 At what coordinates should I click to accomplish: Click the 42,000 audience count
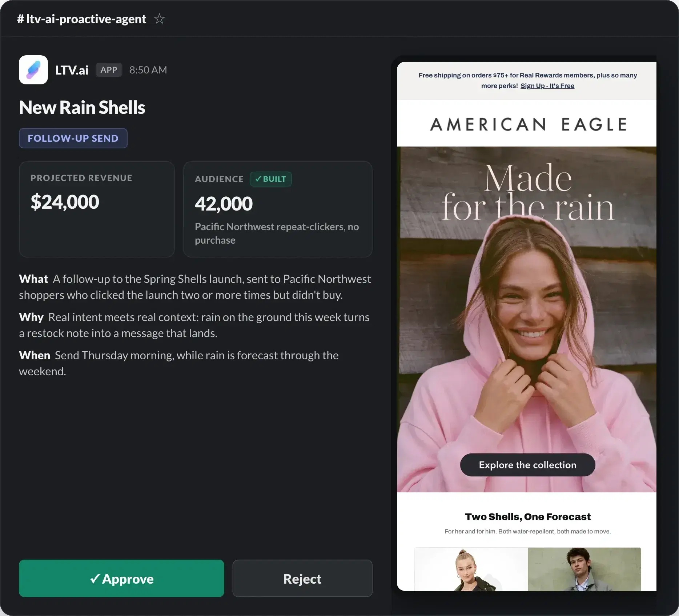coord(224,204)
